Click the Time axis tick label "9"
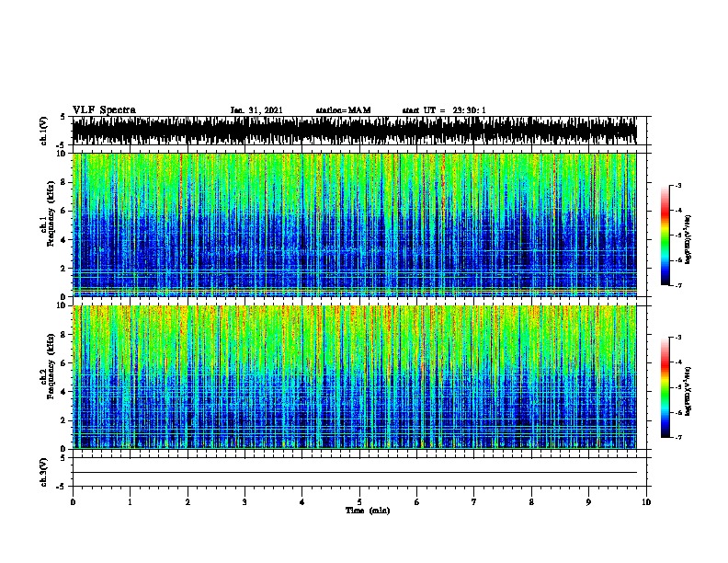 point(588,502)
